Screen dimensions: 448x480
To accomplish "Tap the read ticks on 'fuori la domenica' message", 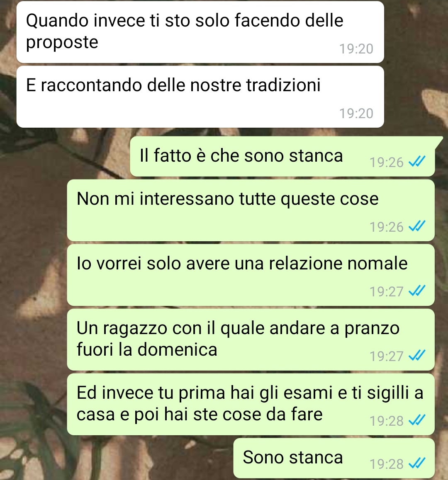I will click(417, 355).
